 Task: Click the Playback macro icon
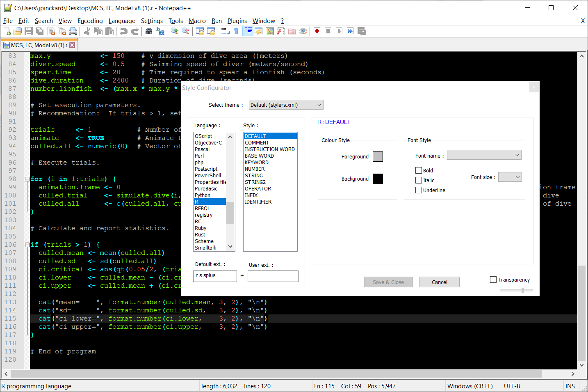click(x=339, y=31)
